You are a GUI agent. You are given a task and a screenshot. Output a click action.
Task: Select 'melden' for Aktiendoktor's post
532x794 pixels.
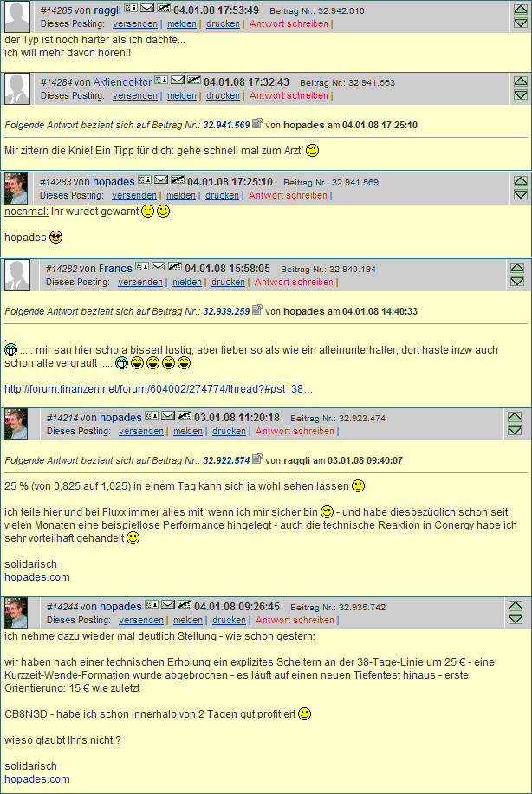pyautogui.click(x=182, y=95)
